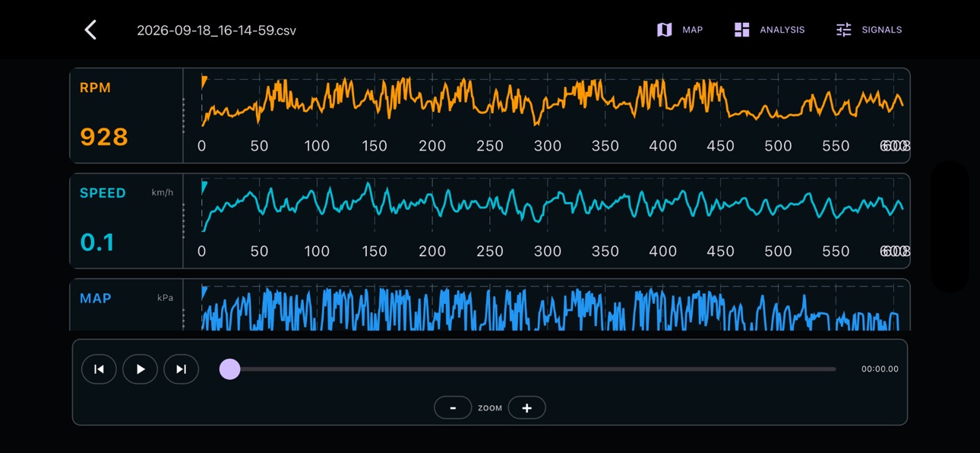Click the orange RPM graph start marker
This screenshot has width=980, height=453.
204,82
